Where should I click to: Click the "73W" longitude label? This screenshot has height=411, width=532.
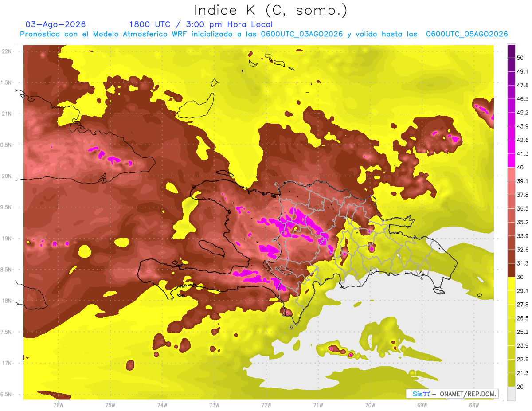[214, 405]
